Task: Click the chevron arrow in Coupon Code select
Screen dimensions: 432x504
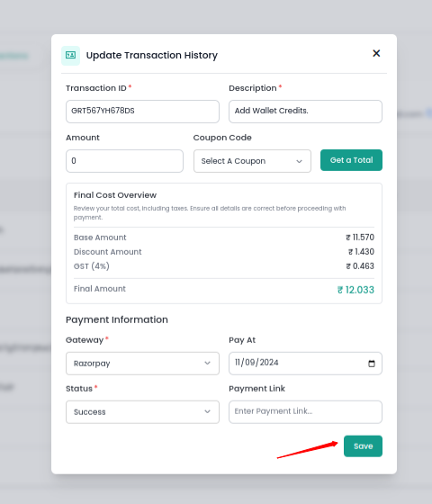Action: (299, 161)
